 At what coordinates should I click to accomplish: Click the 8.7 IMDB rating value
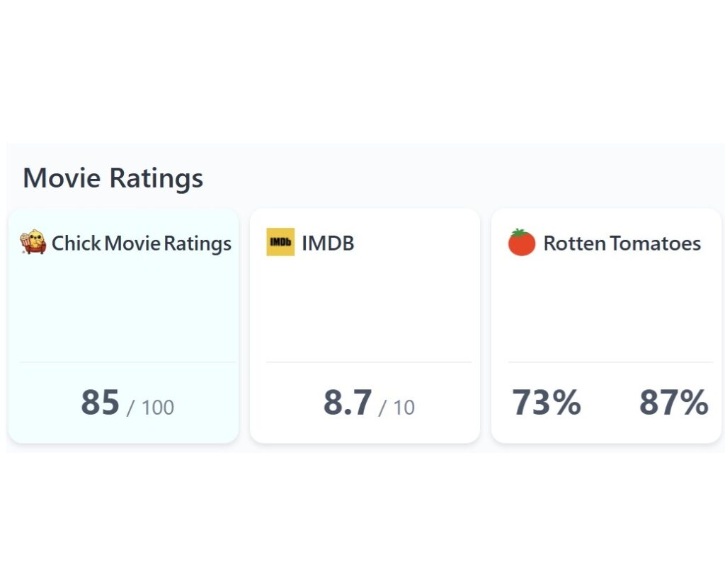coord(347,402)
